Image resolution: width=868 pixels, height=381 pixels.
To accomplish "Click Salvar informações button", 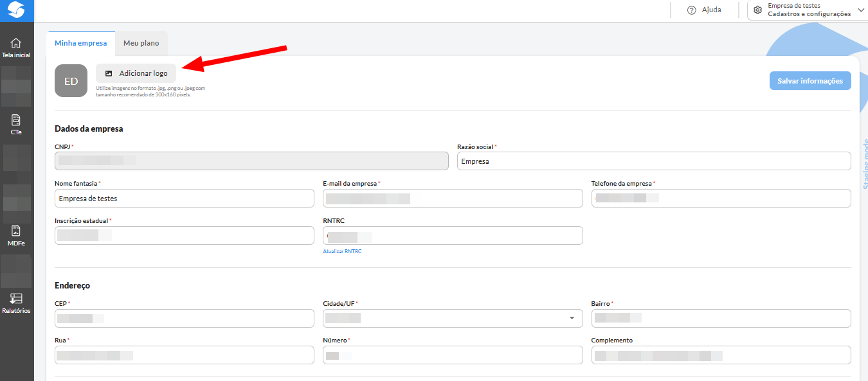I will click(x=809, y=81).
